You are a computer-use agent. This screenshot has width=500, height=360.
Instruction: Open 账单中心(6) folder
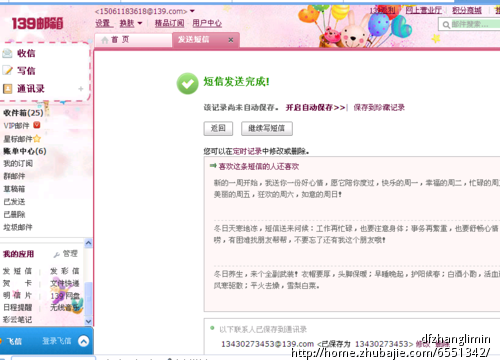pos(25,151)
